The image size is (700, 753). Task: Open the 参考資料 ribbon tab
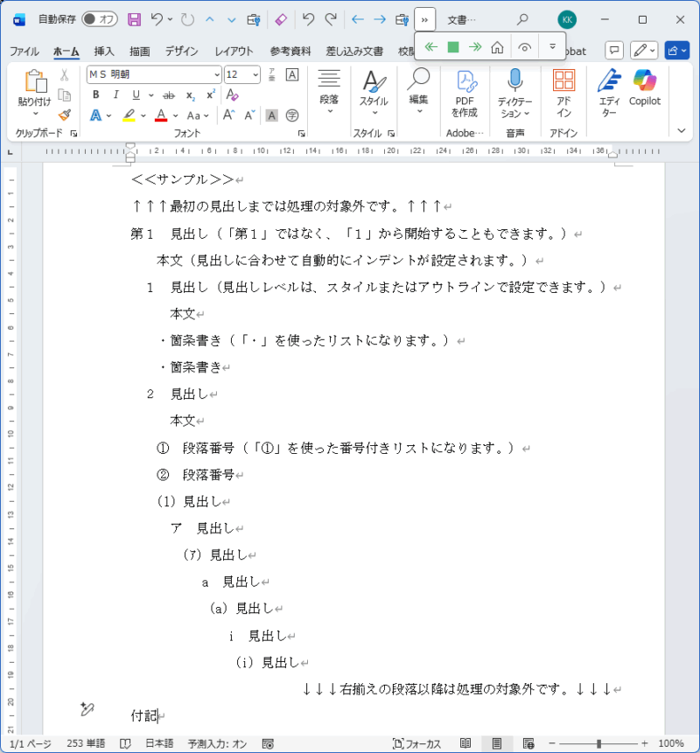(290, 52)
